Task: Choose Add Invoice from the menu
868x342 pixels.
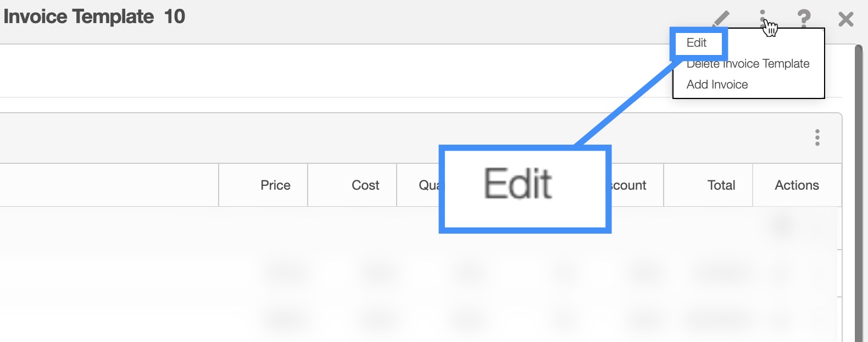Action: pos(717,85)
